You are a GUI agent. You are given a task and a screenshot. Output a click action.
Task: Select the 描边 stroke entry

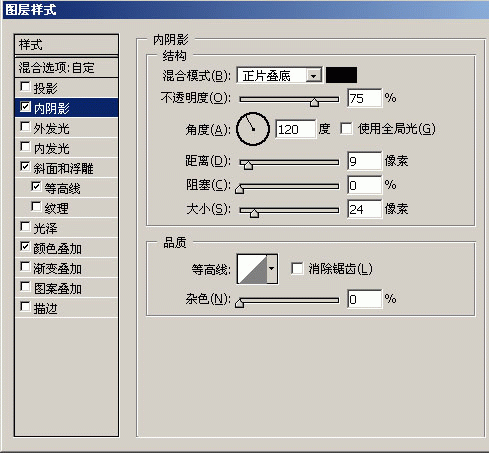[x=66, y=308]
